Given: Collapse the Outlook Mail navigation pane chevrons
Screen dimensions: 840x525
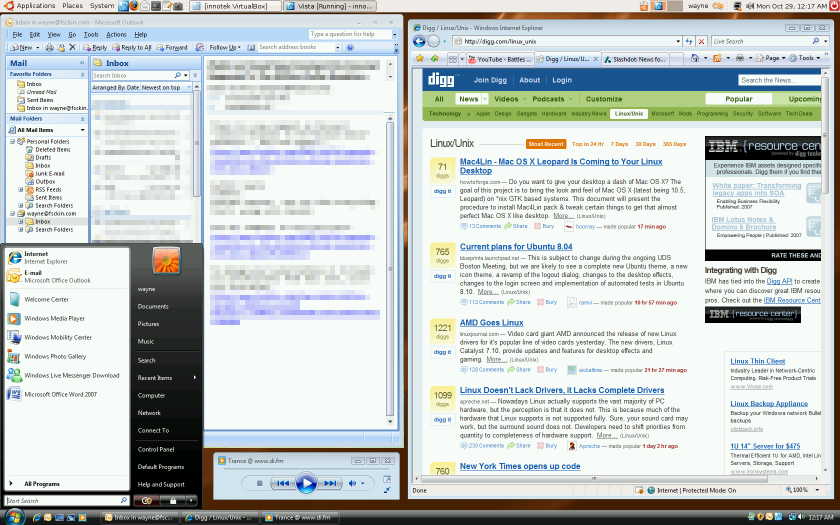Looking at the screenshot, I should click(82, 63).
